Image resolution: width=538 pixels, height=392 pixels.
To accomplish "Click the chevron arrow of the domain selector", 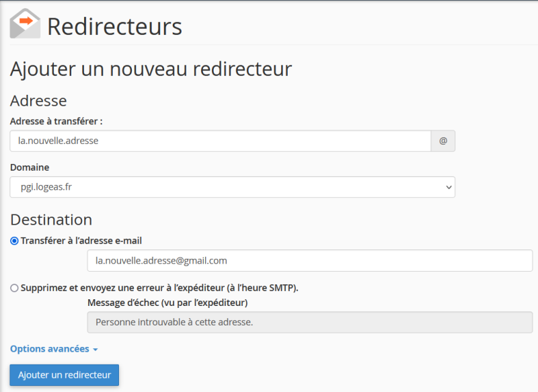I will (x=449, y=188).
